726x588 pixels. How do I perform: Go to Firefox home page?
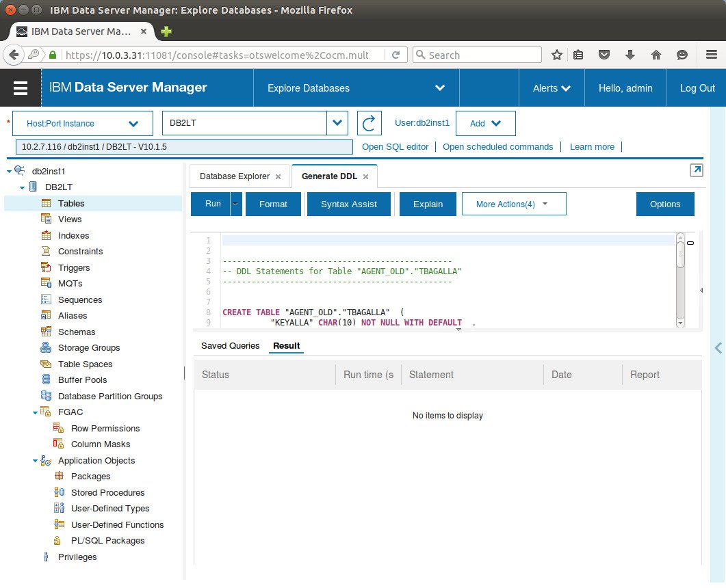click(656, 55)
